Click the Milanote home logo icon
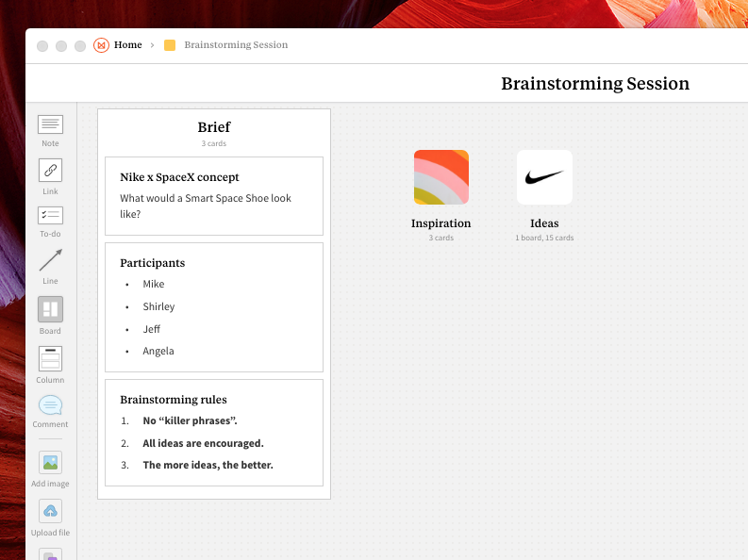This screenshot has height=560, width=748. tap(101, 45)
